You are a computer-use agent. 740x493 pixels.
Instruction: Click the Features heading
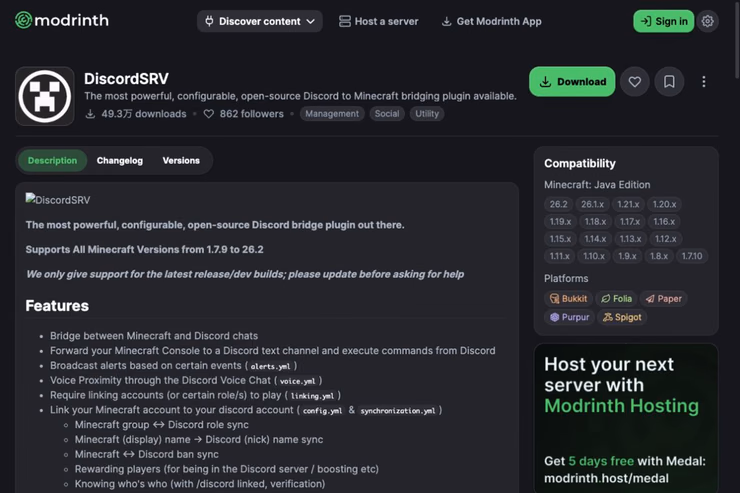(57, 306)
